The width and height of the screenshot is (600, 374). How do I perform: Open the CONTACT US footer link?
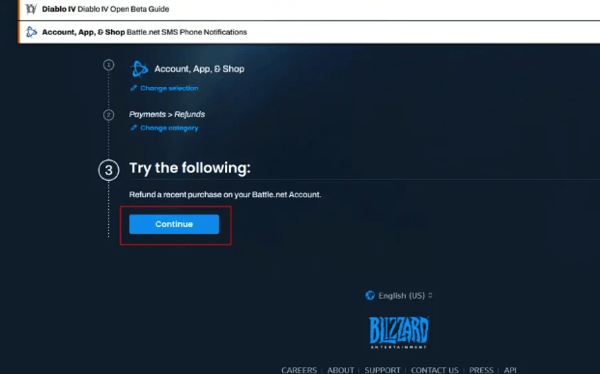[435, 370]
